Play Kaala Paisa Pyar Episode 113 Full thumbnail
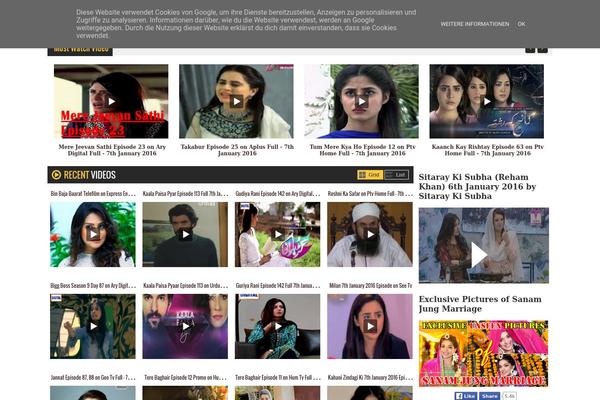Screen dimensions: 600x400 click(x=185, y=234)
